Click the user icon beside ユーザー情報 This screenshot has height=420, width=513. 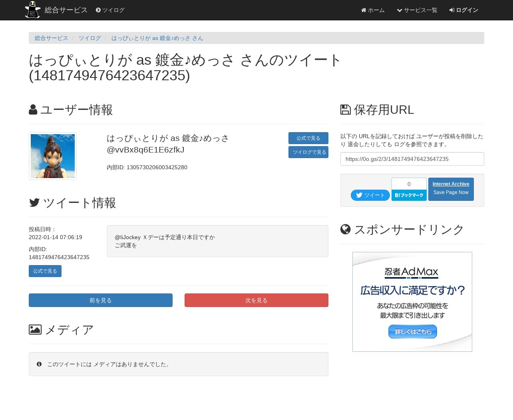point(33,110)
